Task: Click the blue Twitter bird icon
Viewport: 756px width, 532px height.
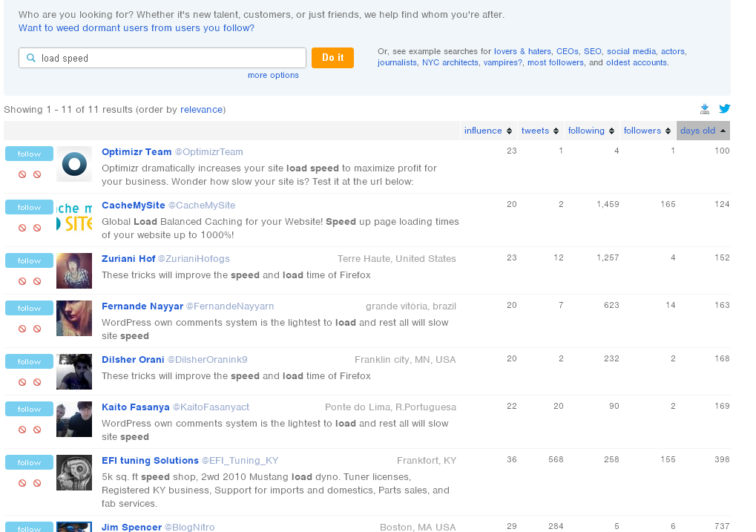Action: tap(725, 108)
